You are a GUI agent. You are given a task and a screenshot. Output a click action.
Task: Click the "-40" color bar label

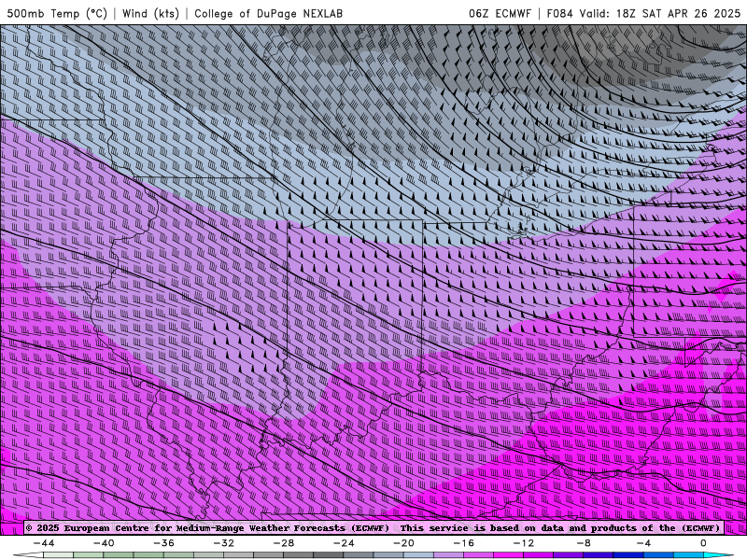pyautogui.click(x=104, y=543)
